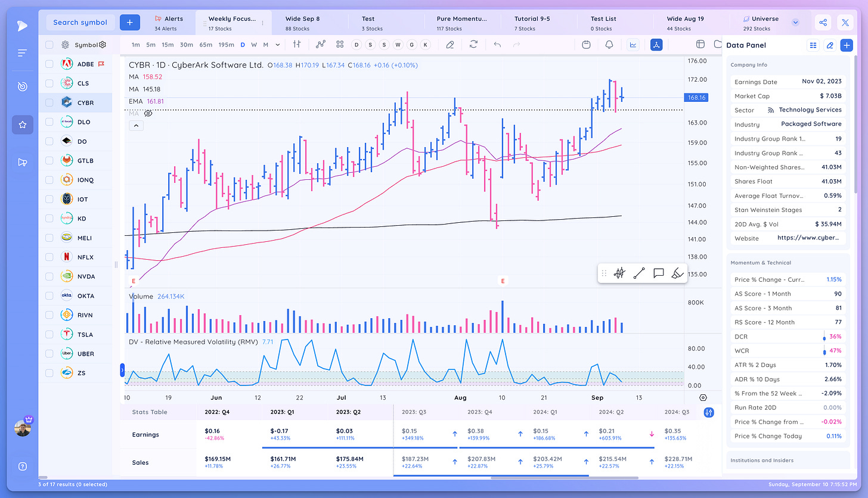The width and height of the screenshot is (868, 498).
Task: Switch to the Pure Momentum tab
Action: pos(461,23)
